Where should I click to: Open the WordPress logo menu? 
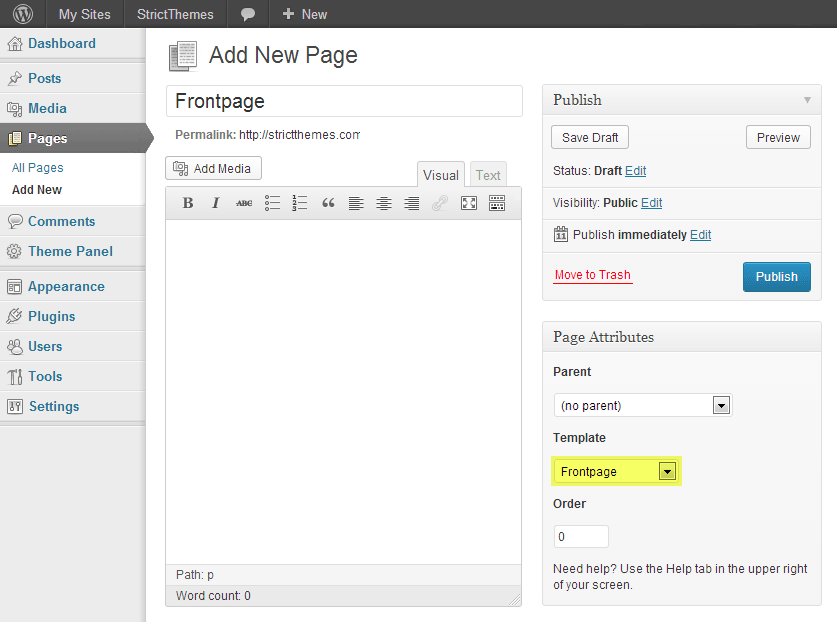click(22, 14)
